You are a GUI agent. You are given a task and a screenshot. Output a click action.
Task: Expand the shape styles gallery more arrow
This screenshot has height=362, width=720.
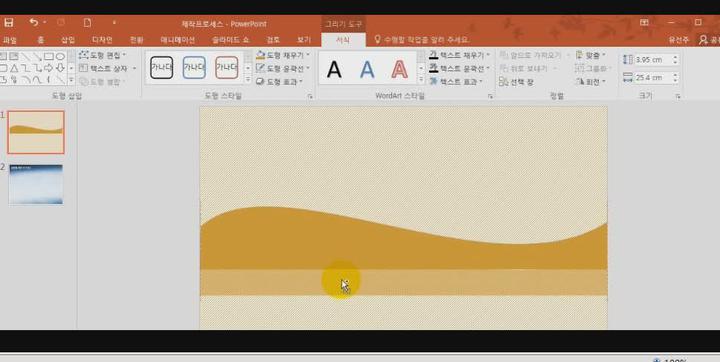(248, 79)
